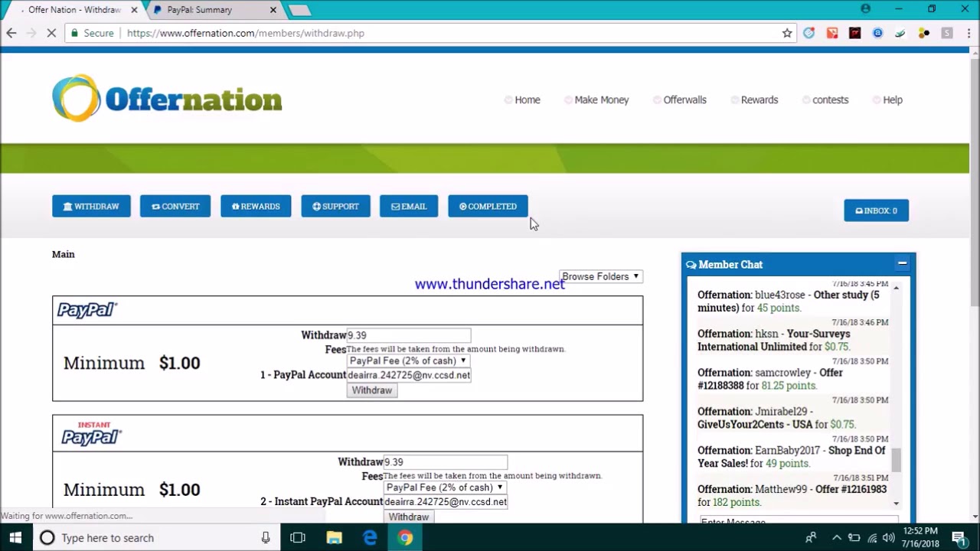Click the volume icon in system tray
The width and height of the screenshot is (980, 551).
(889, 538)
